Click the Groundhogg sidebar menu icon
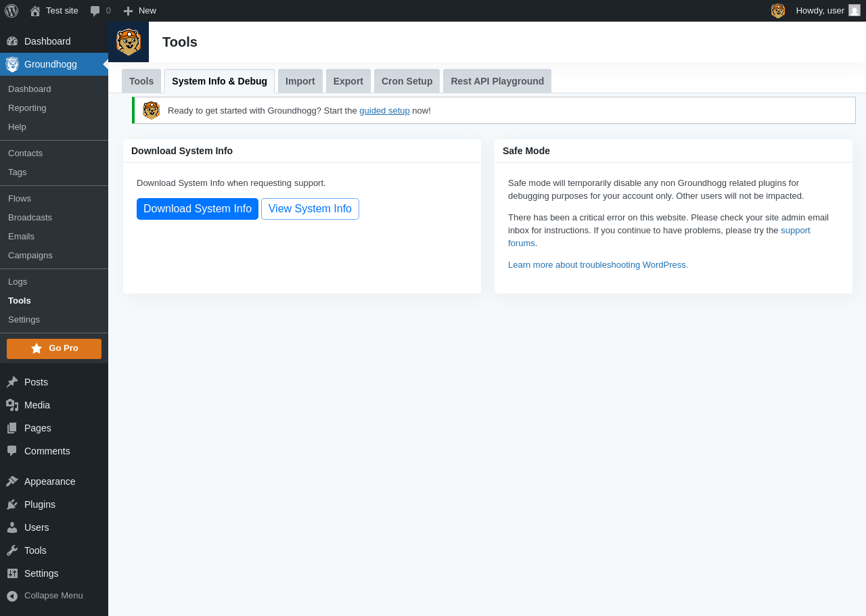 12,64
